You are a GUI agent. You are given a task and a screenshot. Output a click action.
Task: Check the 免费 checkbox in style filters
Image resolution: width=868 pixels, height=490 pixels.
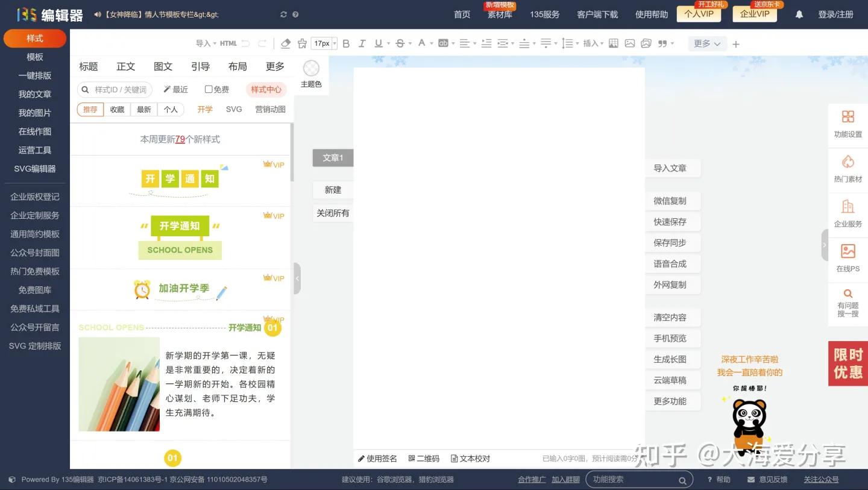tap(208, 89)
